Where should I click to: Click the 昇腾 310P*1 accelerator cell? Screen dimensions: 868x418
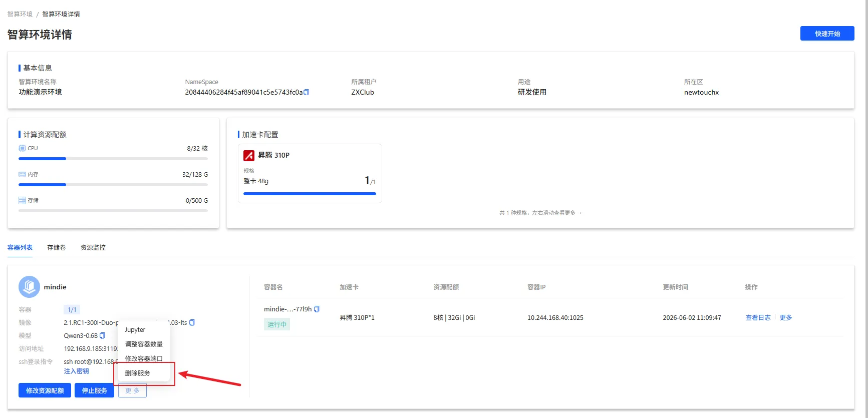(x=357, y=317)
